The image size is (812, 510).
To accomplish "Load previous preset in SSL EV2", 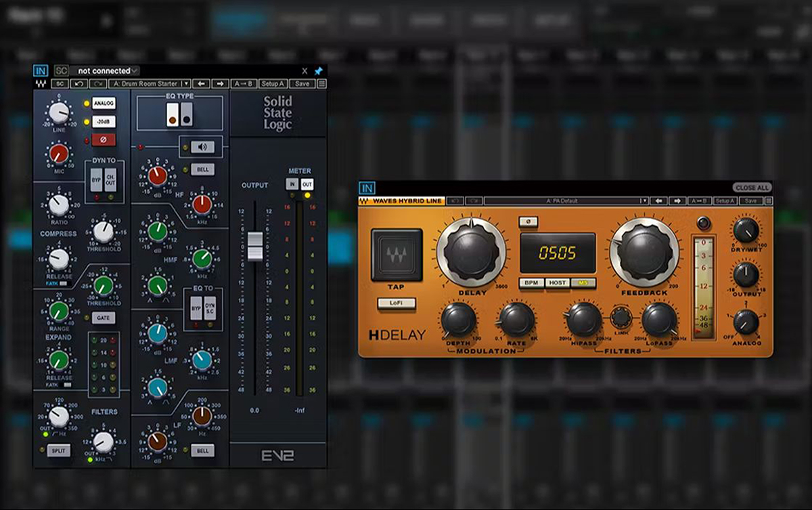I will point(202,83).
